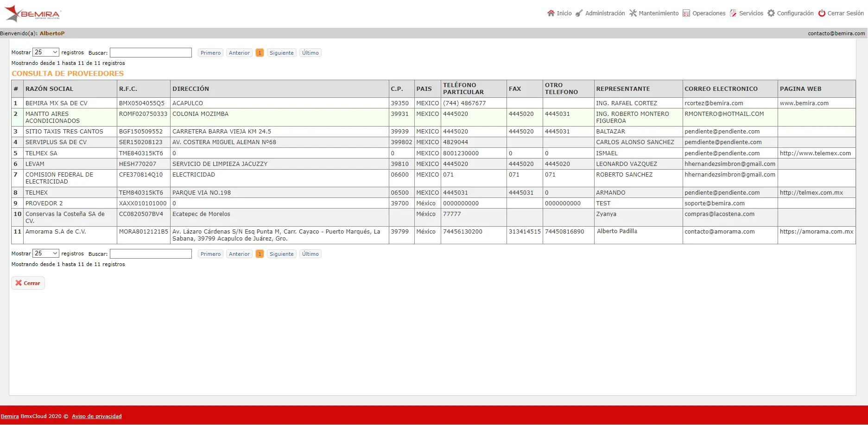
Task: Sort by the FAX column header
Action: [x=525, y=89]
